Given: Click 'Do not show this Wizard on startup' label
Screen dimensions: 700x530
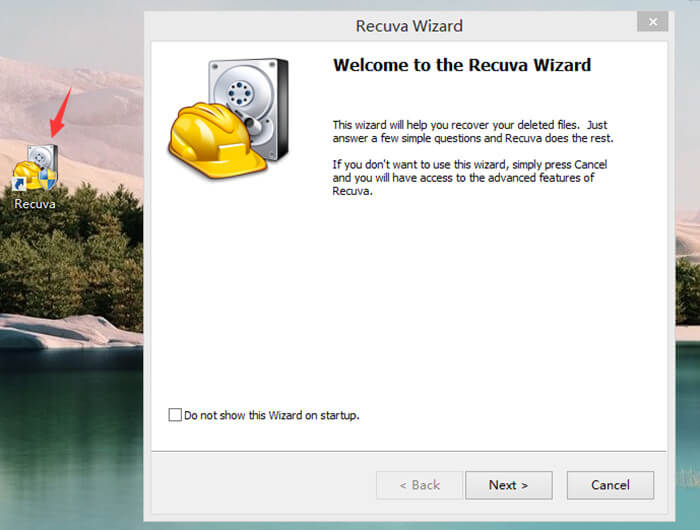Looking at the screenshot, I should click(271, 415).
